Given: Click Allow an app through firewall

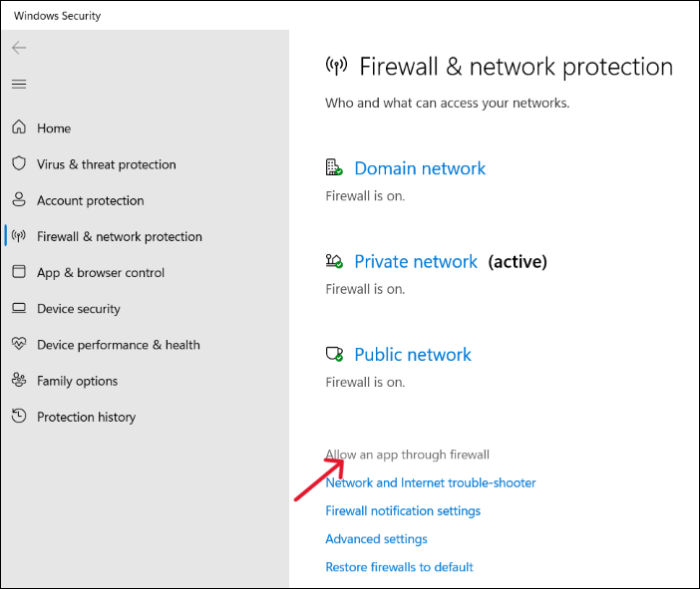Looking at the screenshot, I should coord(407,455).
